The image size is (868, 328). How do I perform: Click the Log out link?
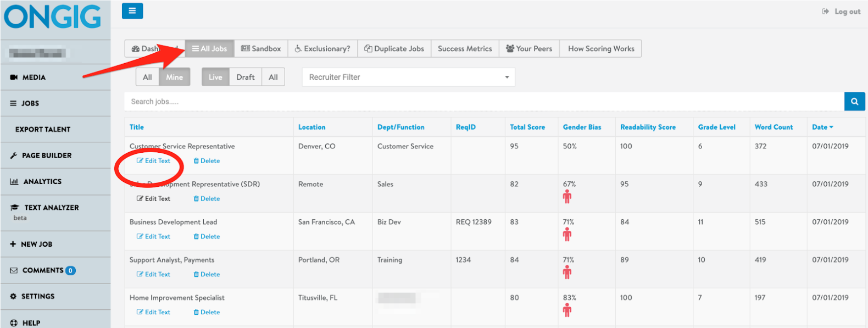(x=842, y=12)
